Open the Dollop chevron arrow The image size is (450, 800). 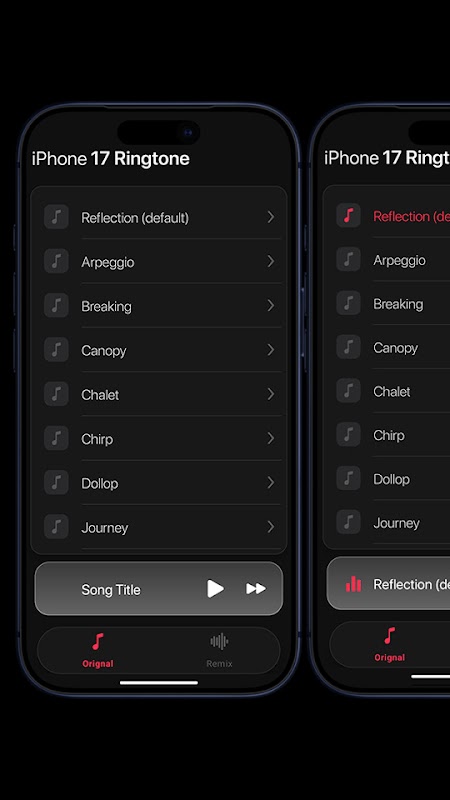pyautogui.click(x=271, y=483)
